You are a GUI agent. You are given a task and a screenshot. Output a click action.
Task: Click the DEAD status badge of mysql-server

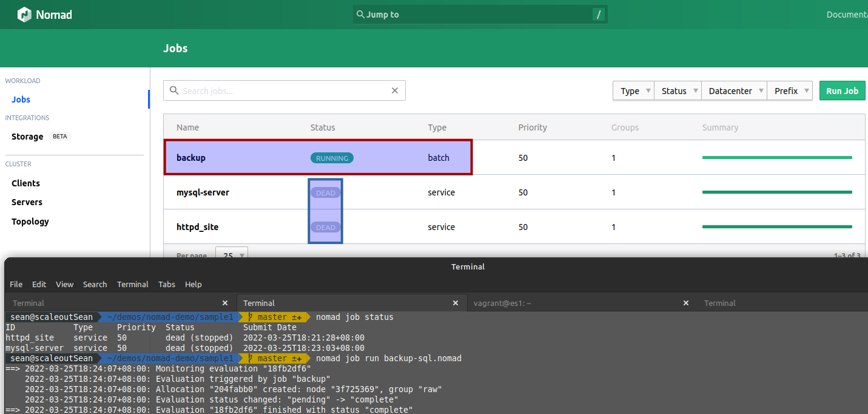(x=325, y=192)
